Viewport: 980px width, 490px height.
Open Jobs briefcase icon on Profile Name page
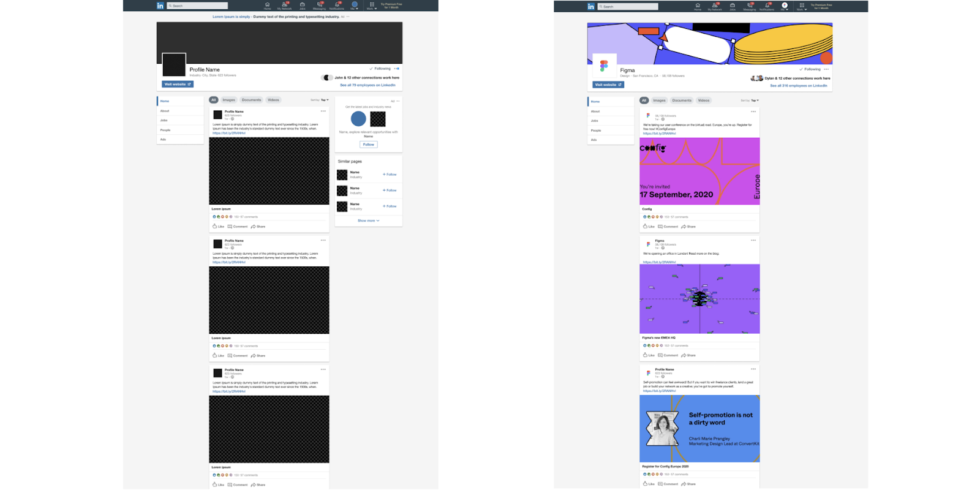(303, 6)
